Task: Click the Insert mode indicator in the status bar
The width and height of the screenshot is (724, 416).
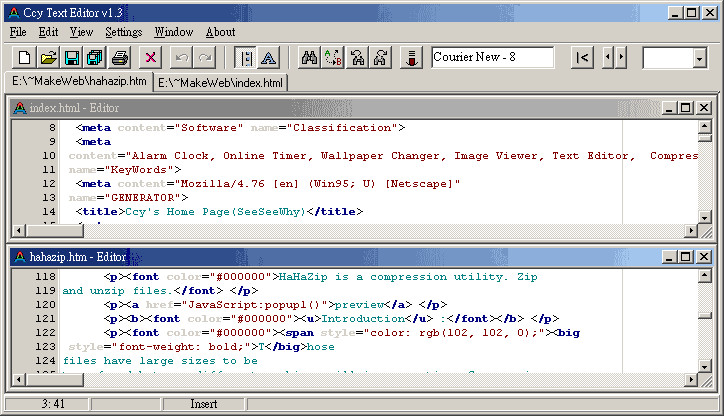Action: (204, 404)
